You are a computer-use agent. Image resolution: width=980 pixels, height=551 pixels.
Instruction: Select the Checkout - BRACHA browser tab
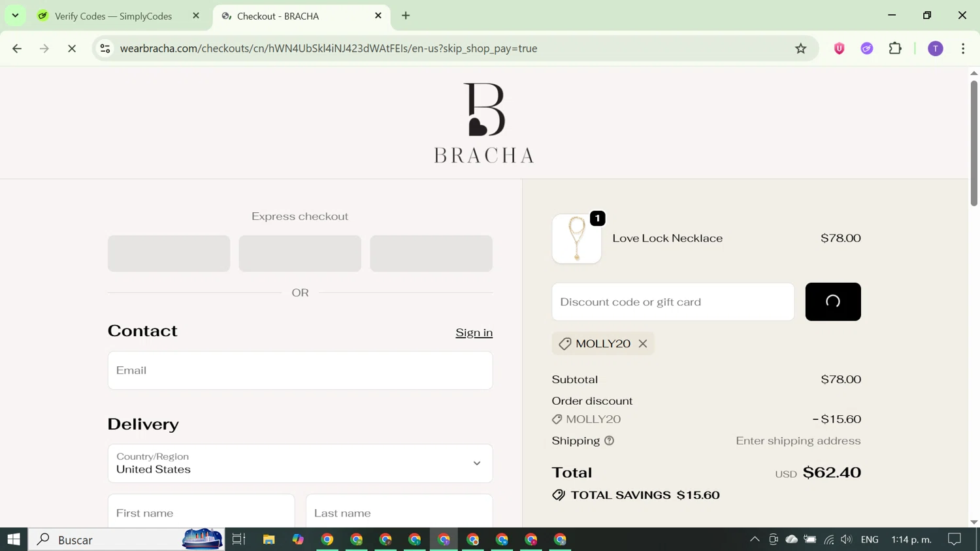(301, 16)
